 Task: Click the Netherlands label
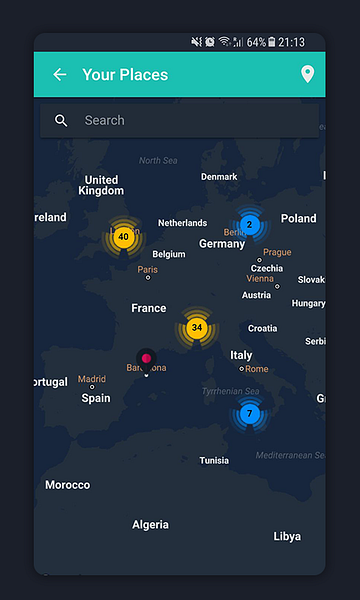point(182,223)
